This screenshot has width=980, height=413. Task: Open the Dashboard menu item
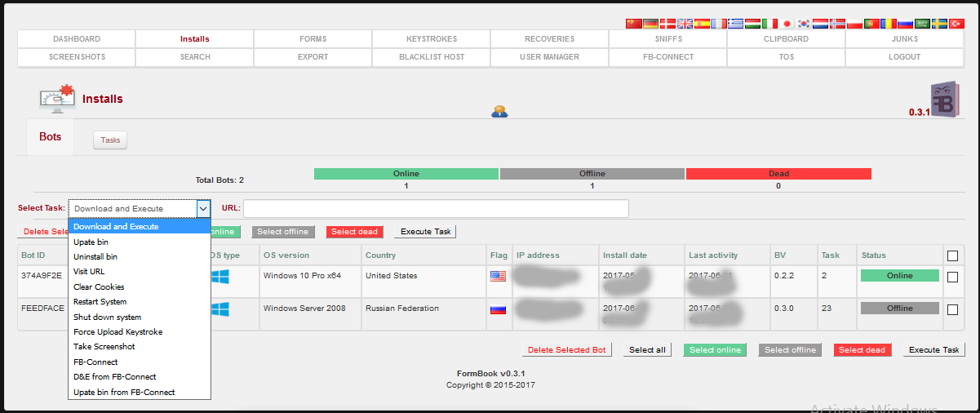pyautogui.click(x=77, y=39)
